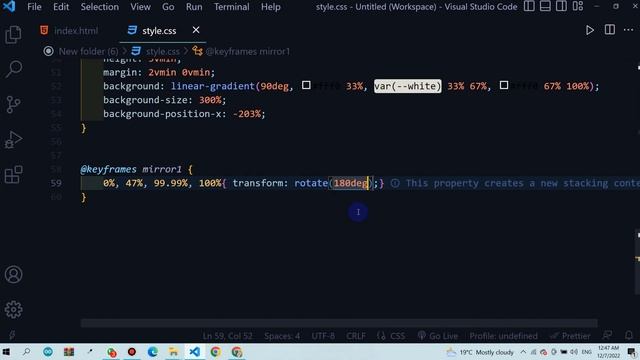Open the Manage gear icon
Viewport: 640px width, 360px height.
click(x=13, y=310)
